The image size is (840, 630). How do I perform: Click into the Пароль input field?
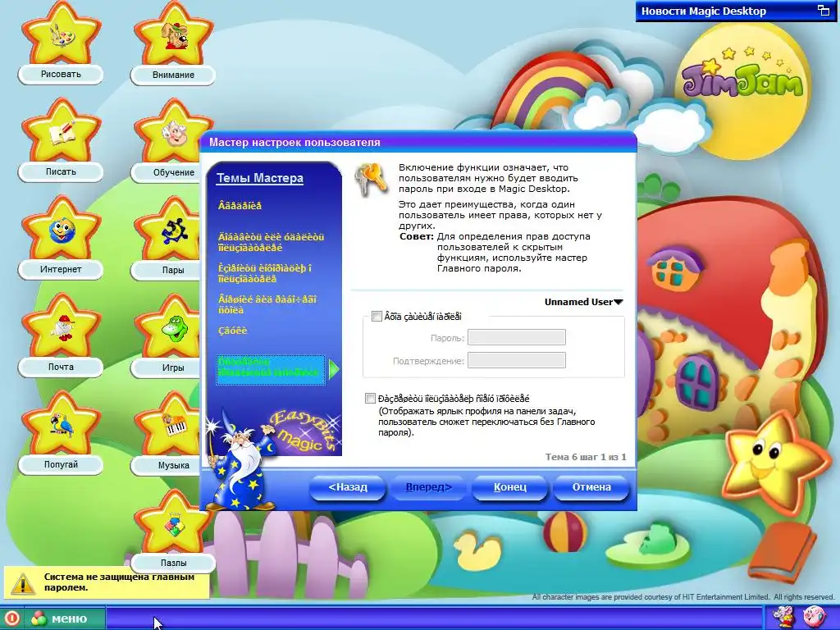click(x=517, y=337)
